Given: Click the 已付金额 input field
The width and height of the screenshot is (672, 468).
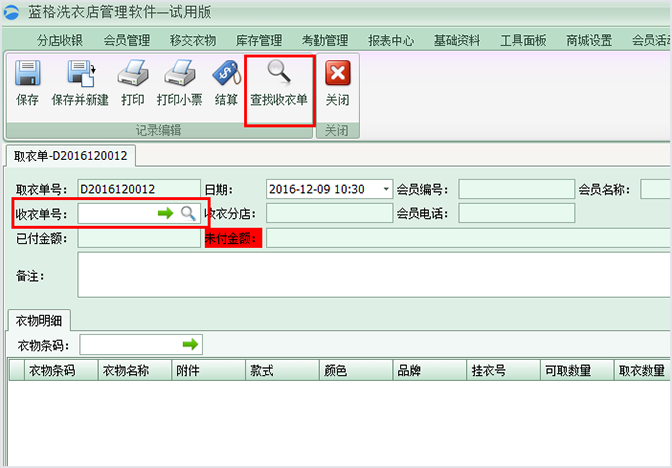Looking at the screenshot, I should pos(139,238).
